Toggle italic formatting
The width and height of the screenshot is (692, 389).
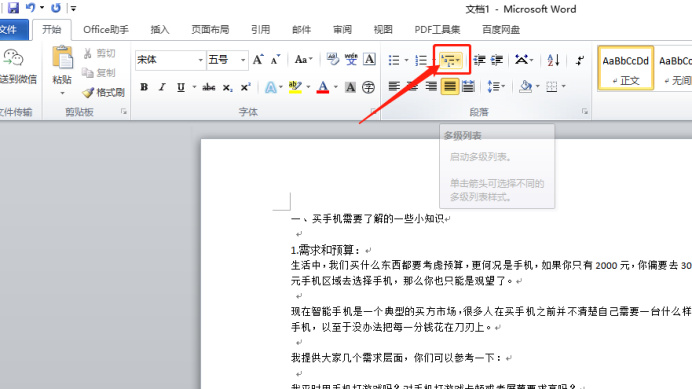tap(162, 87)
